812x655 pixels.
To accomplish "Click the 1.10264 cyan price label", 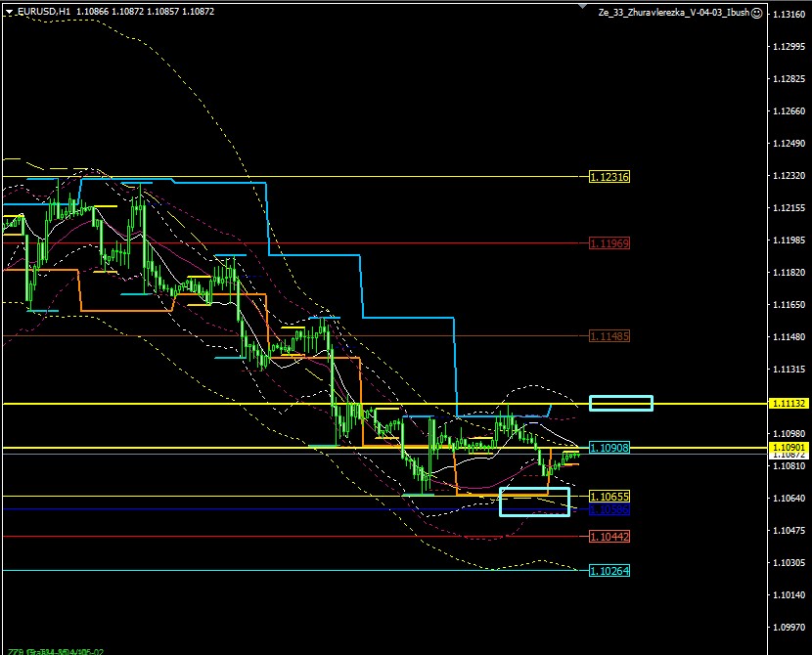I will tap(609, 571).
